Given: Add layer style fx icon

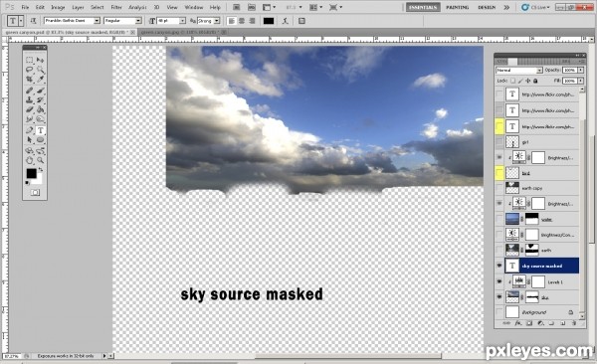Looking at the screenshot, I should (517, 323).
